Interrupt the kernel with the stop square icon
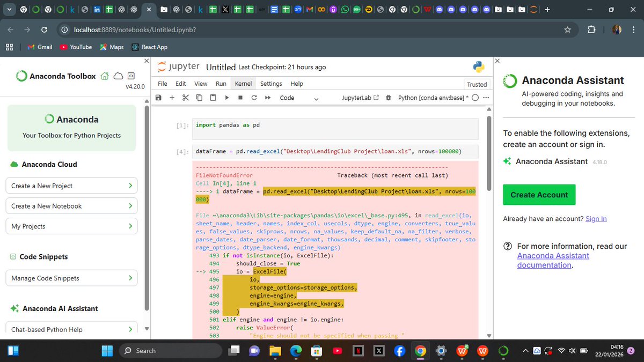Screen dimensions: 644x362 (x=240, y=98)
